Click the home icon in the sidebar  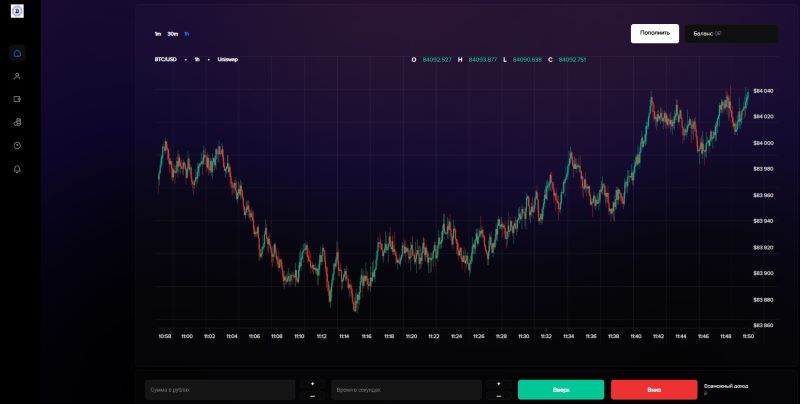point(17,53)
